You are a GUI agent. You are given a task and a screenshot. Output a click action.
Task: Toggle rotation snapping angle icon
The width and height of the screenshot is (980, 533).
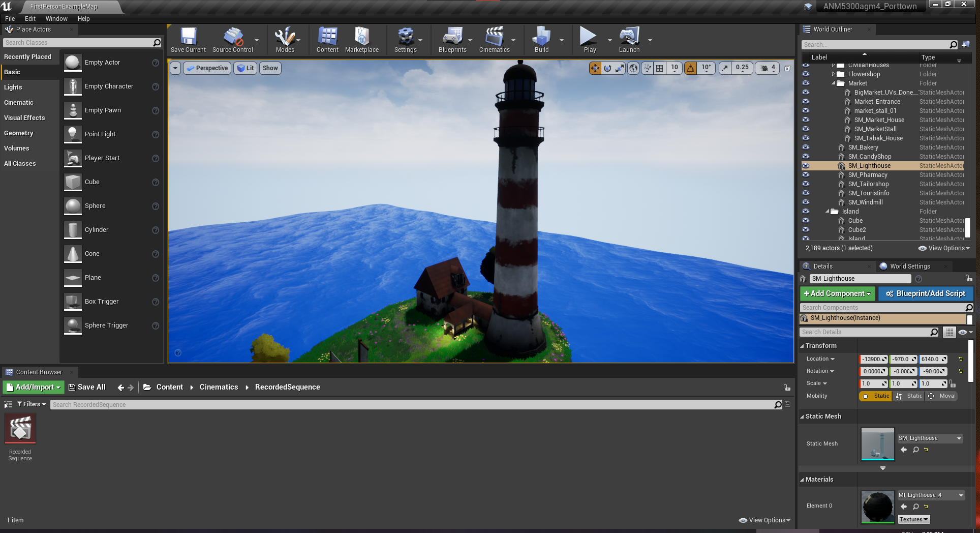click(690, 68)
